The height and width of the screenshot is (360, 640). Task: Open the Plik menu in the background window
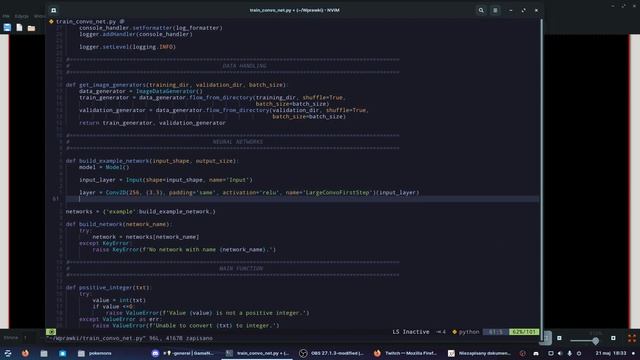6,16
